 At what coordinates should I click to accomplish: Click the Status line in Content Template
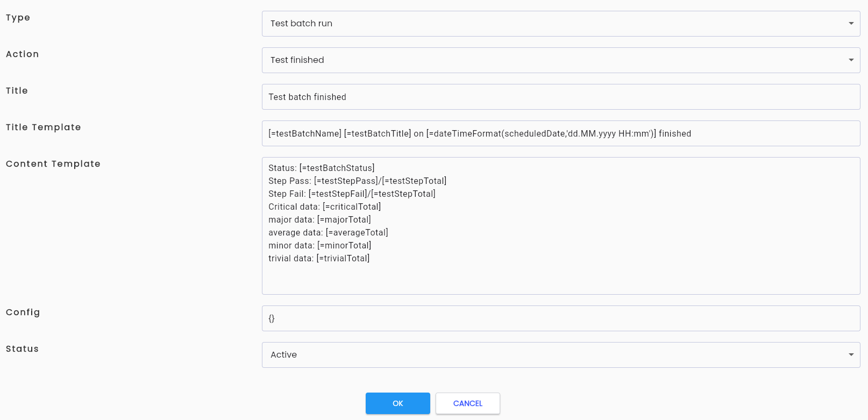coord(322,168)
